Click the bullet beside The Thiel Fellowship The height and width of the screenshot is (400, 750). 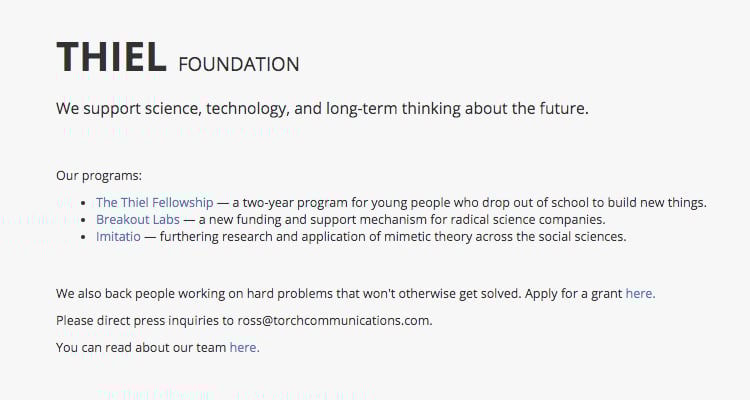[85, 203]
